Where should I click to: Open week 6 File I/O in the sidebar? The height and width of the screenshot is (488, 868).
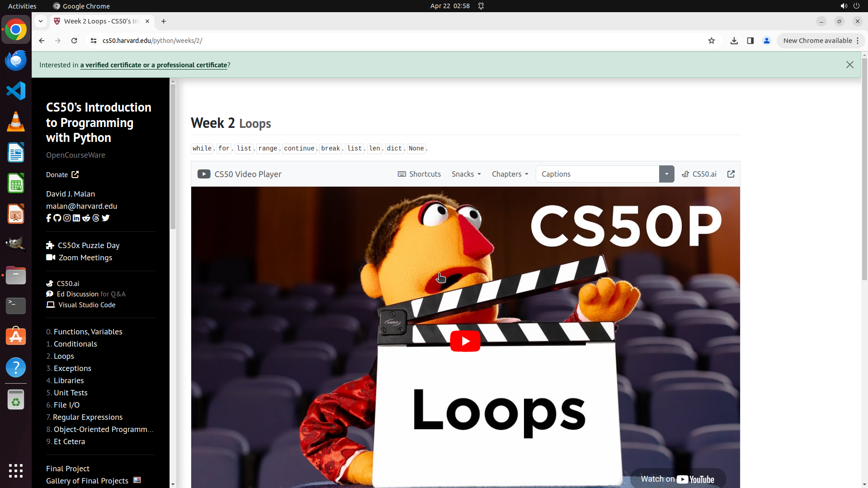66,405
